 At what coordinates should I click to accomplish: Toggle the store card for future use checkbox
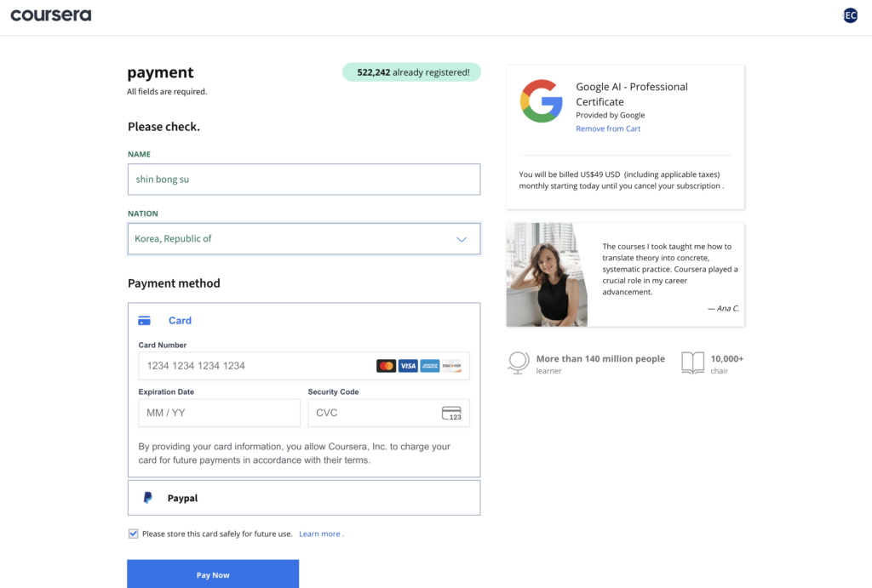(134, 534)
